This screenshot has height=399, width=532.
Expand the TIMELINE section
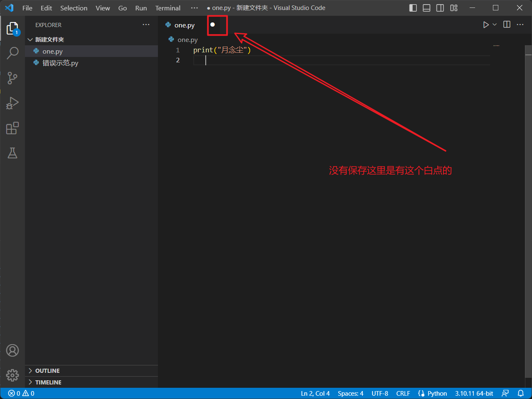pos(48,382)
